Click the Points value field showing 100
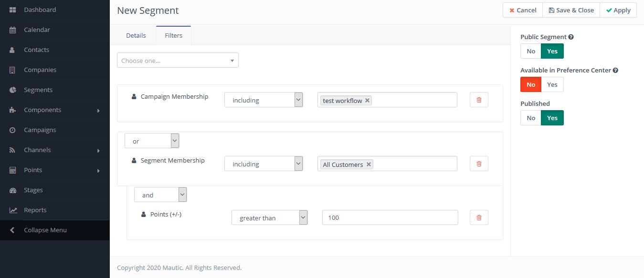This screenshot has width=644, height=278. pos(390,218)
